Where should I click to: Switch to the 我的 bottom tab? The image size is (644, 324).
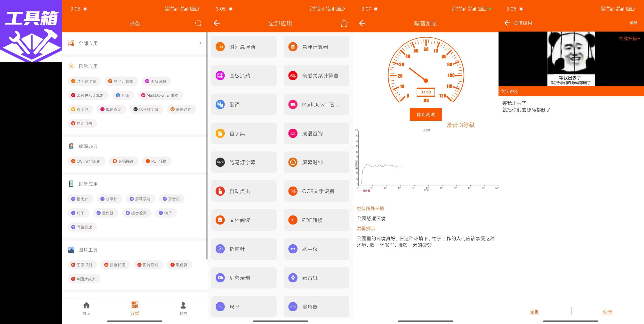point(183,308)
